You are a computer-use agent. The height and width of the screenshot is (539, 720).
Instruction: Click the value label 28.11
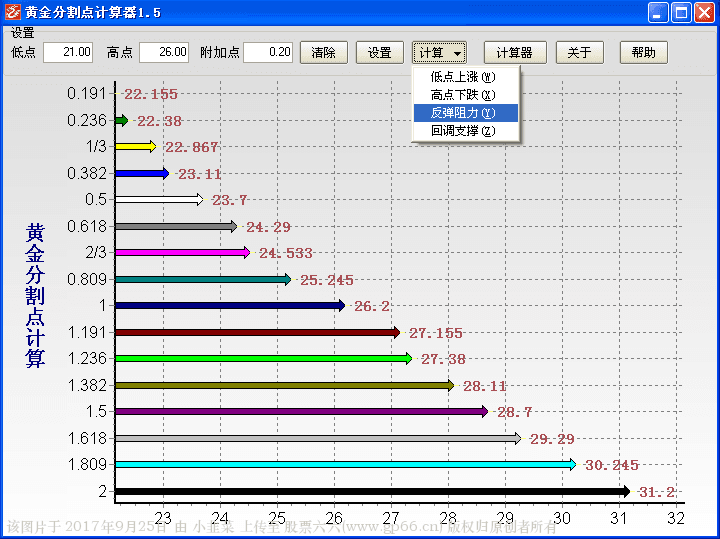click(485, 386)
